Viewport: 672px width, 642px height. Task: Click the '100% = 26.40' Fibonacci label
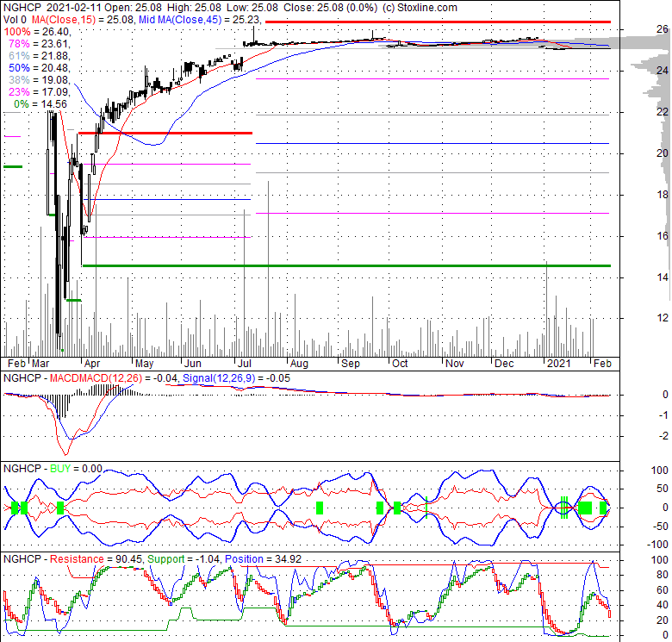point(36,32)
